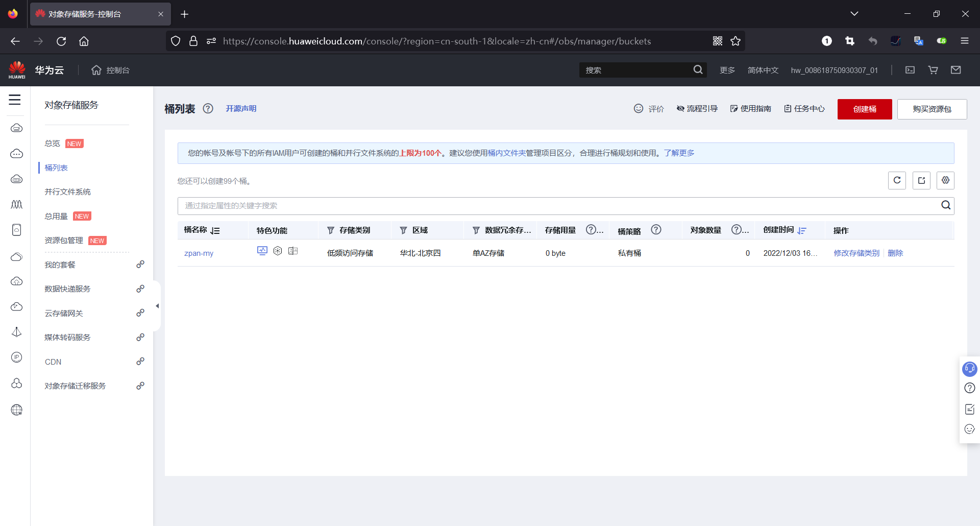Open 使用指南

pyautogui.click(x=750, y=108)
